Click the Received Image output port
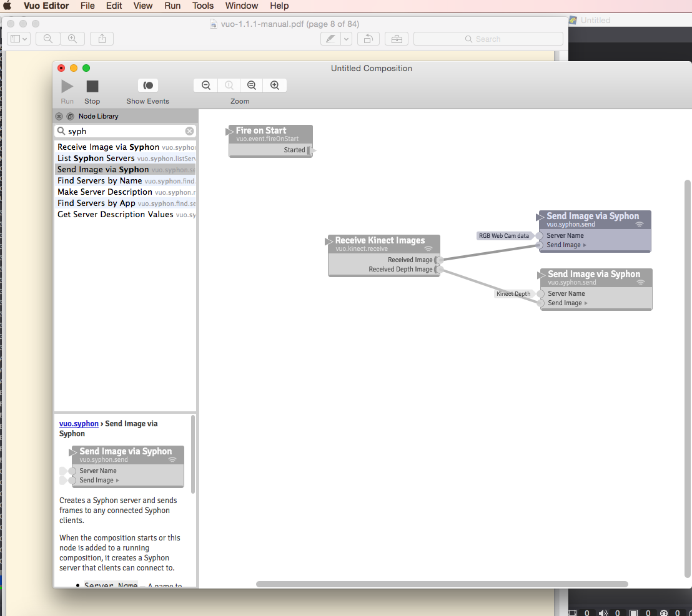This screenshot has width=692, height=616. tap(439, 260)
